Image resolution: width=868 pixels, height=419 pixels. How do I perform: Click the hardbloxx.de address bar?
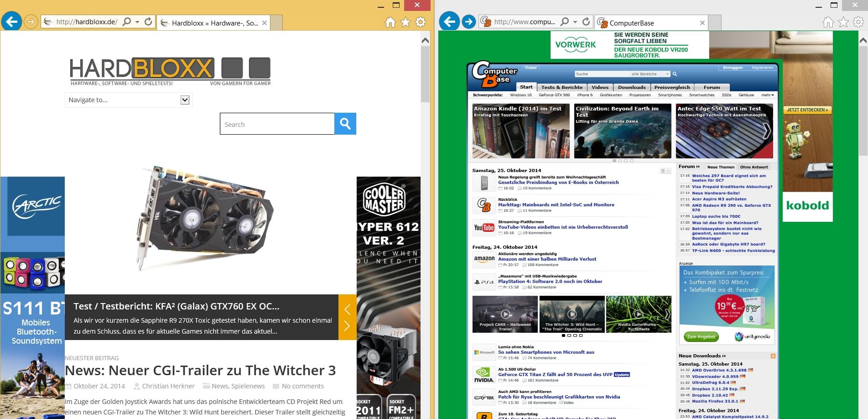(x=87, y=21)
